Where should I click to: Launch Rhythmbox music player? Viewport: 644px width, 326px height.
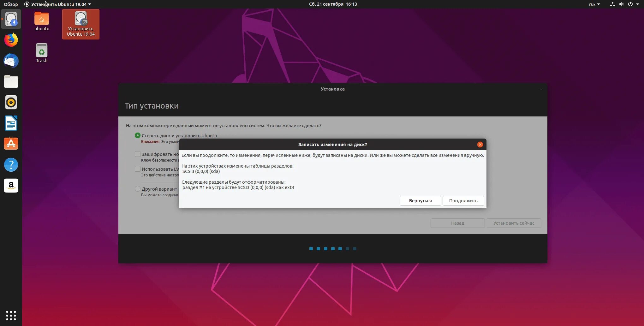(x=11, y=102)
